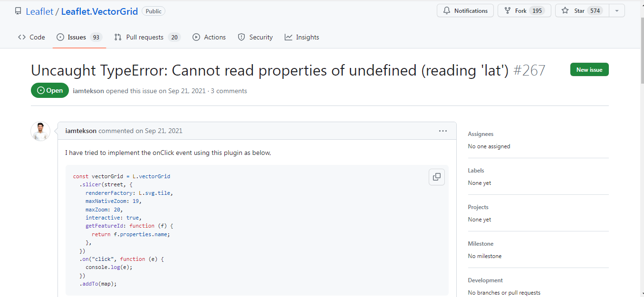
Task: Click the Assignees sidebar heading
Action: tap(481, 134)
